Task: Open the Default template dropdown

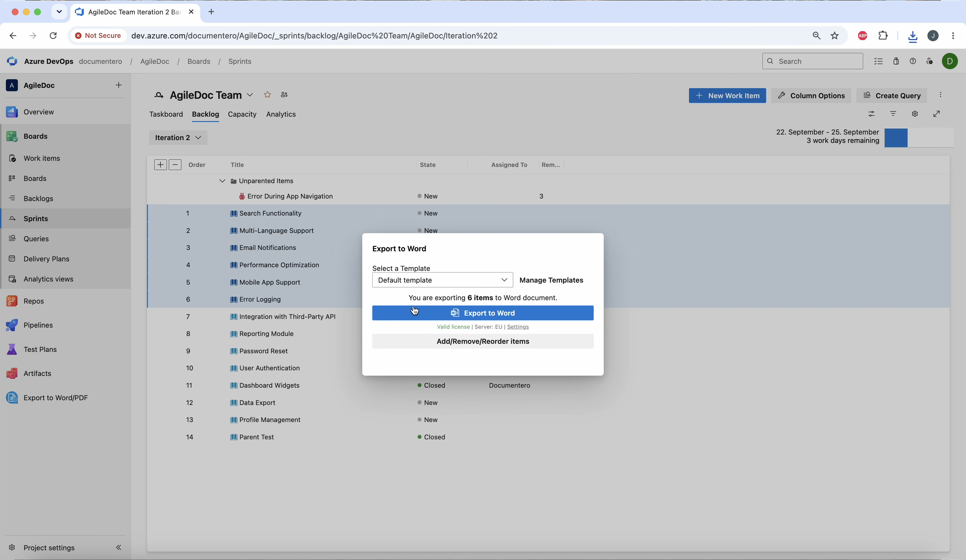Action: click(x=442, y=280)
